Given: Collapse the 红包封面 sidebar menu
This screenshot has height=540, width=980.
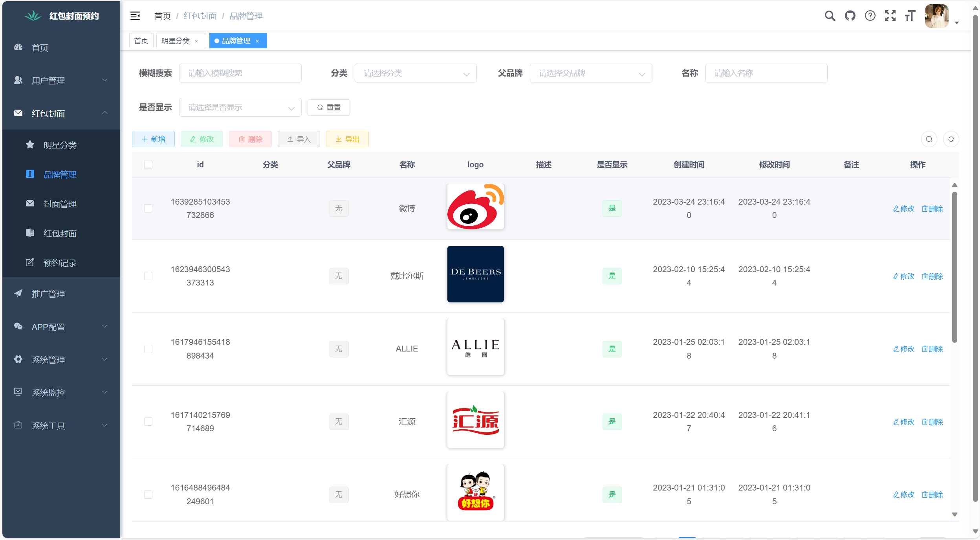Looking at the screenshot, I should [x=61, y=113].
